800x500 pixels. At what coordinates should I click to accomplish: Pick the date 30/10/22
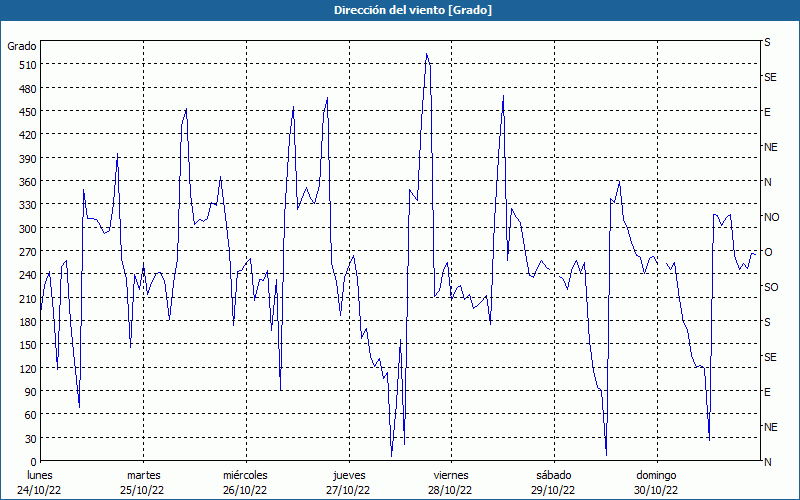click(656, 490)
